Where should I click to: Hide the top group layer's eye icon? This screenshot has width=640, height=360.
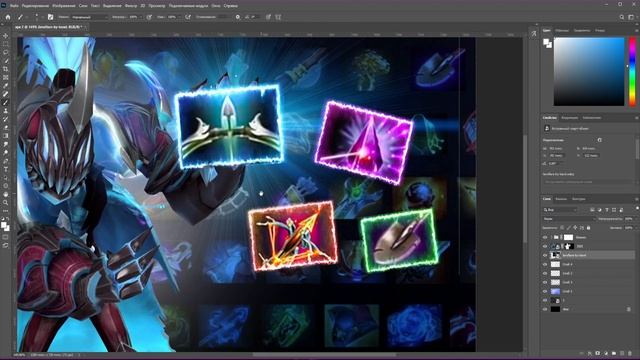point(545,237)
